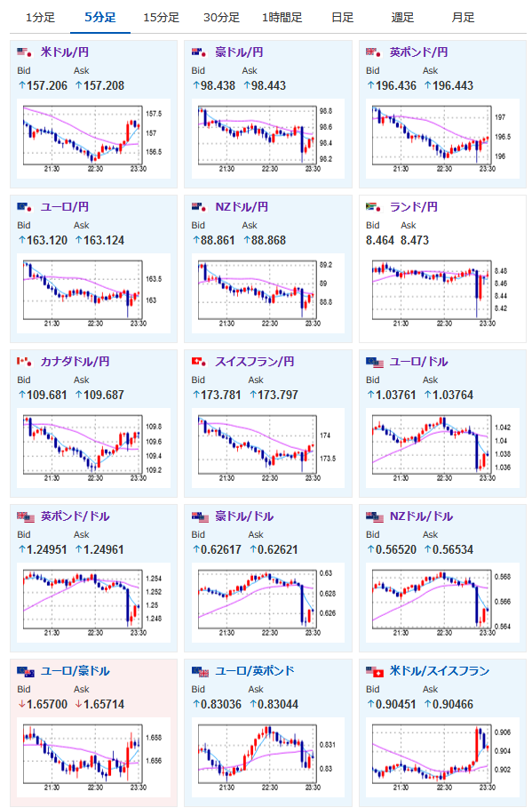Switch to the 月足 monthly tab
Image resolution: width=532 pixels, height=808 pixels.
point(463,18)
